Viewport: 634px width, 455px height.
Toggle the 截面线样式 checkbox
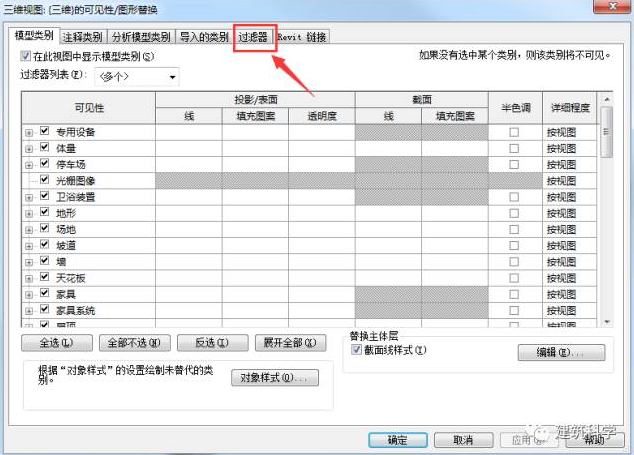[356, 350]
